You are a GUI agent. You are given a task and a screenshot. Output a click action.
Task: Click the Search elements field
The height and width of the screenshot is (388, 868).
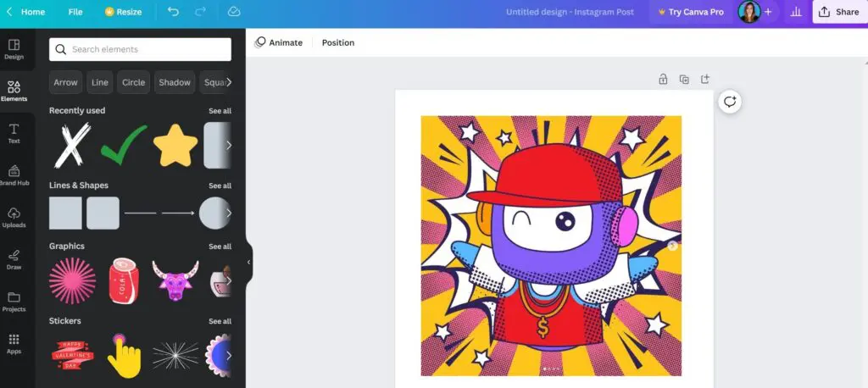[140, 49]
